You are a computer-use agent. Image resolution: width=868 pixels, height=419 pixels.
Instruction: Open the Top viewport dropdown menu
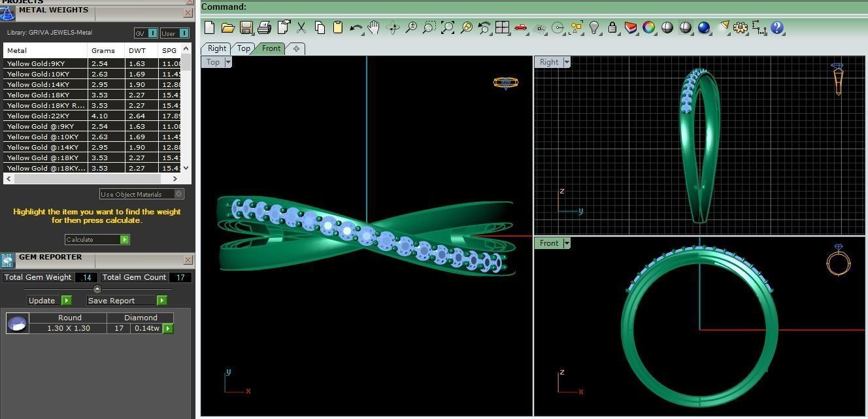pyautogui.click(x=228, y=62)
